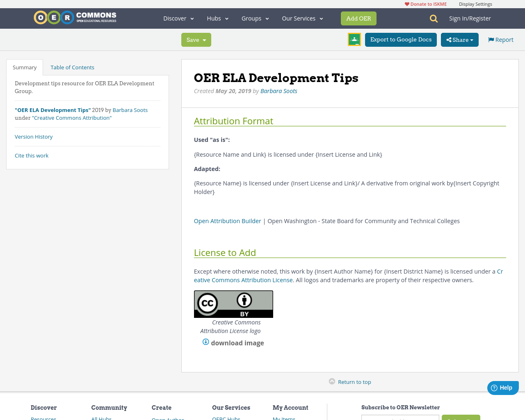Click Donate to ISKME link
The image size is (525, 420).
click(426, 4)
